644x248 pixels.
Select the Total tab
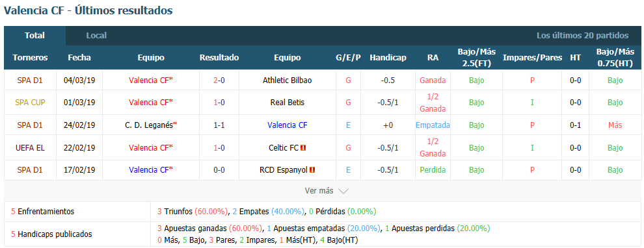[34, 36]
